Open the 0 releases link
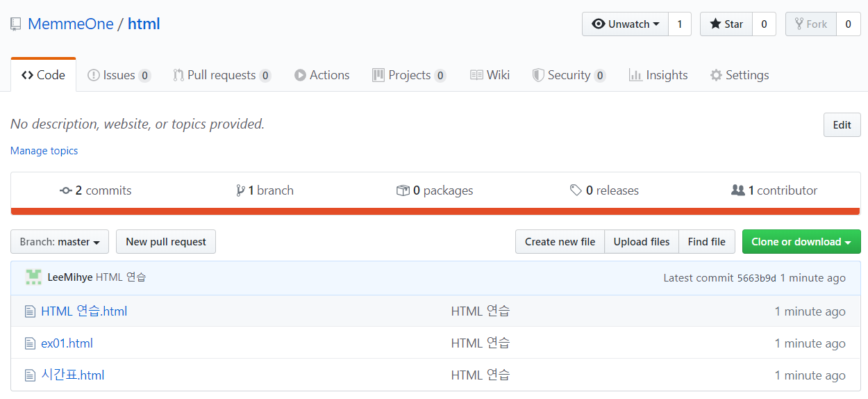This screenshot has height=399, width=868. pos(604,190)
